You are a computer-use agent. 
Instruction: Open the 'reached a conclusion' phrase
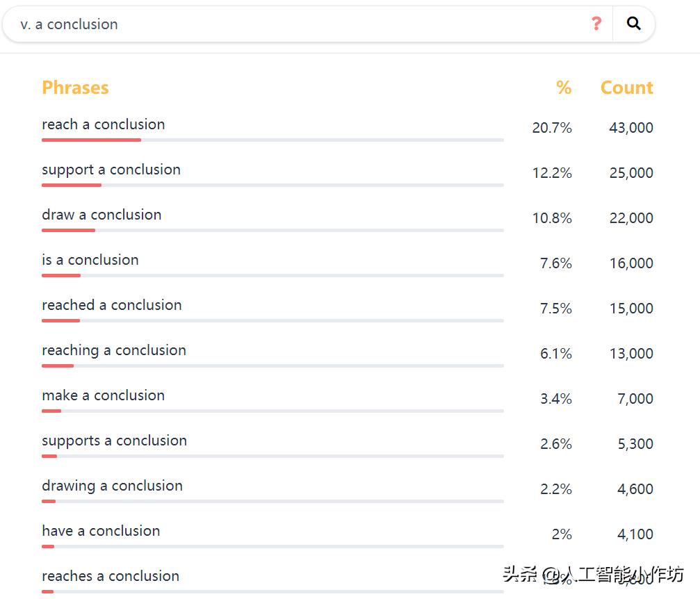[112, 306]
